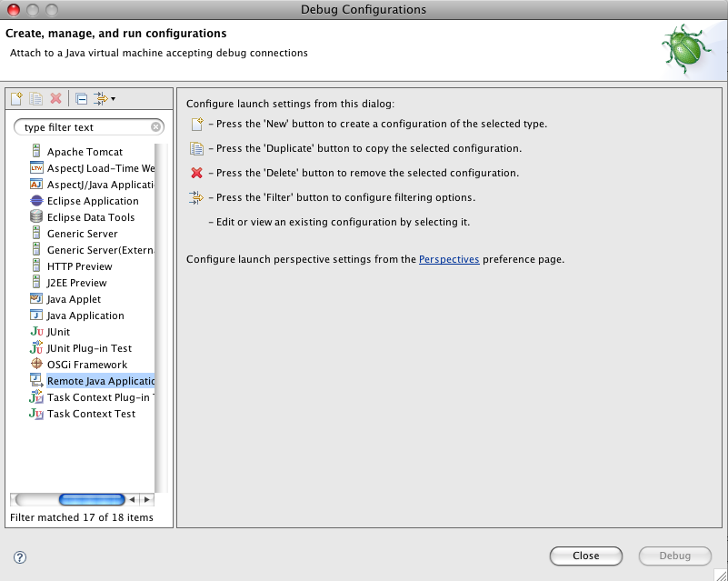728x581 pixels.
Task: Choose 'J2EE Preview' configuration type
Action: click(76, 283)
